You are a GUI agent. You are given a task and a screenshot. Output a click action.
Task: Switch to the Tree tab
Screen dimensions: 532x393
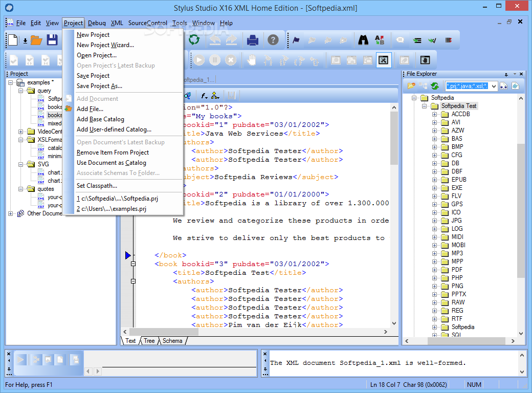[149, 341]
